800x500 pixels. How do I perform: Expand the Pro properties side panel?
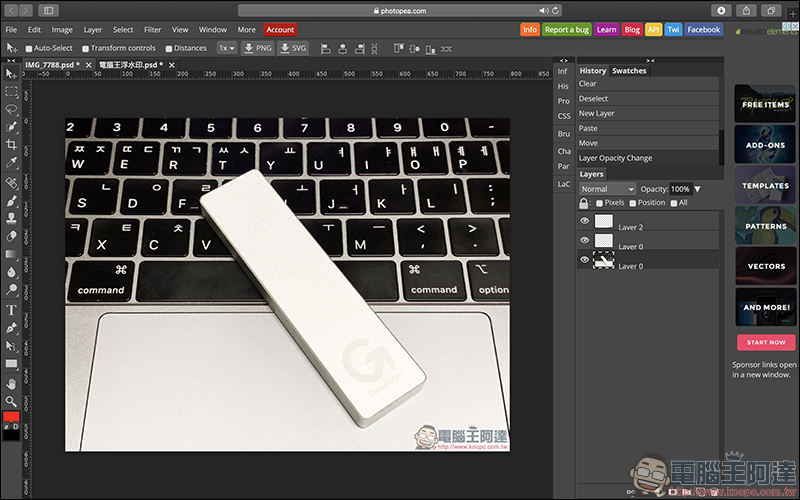point(563,101)
